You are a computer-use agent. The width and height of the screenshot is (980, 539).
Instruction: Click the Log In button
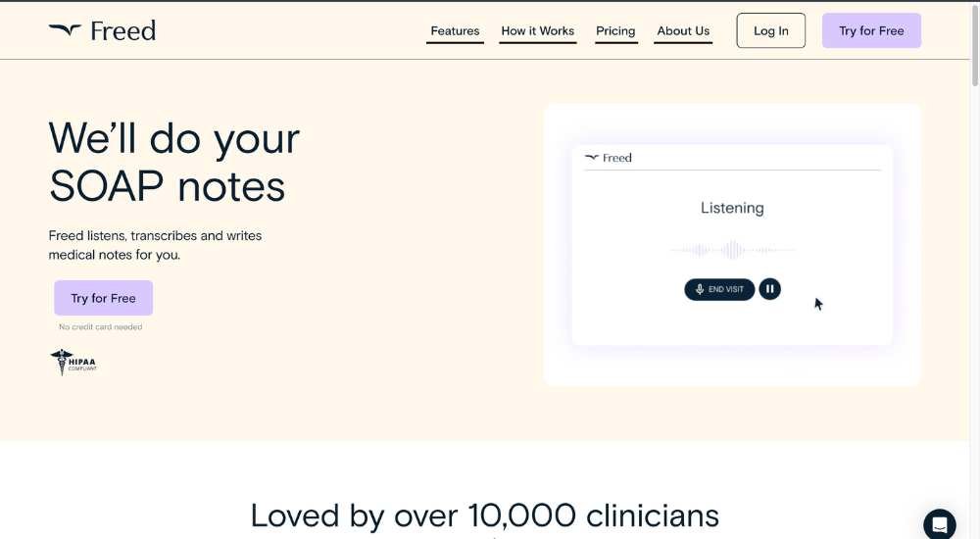(x=770, y=30)
